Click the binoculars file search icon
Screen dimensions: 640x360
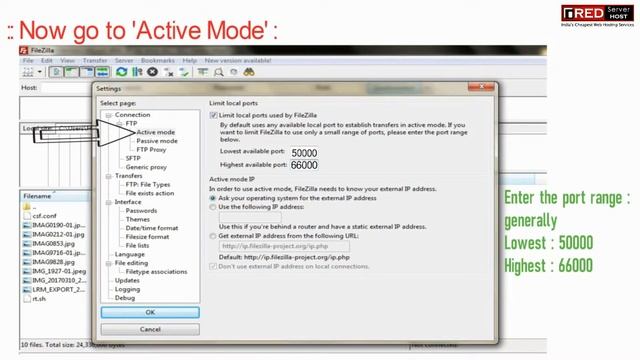point(249,72)
